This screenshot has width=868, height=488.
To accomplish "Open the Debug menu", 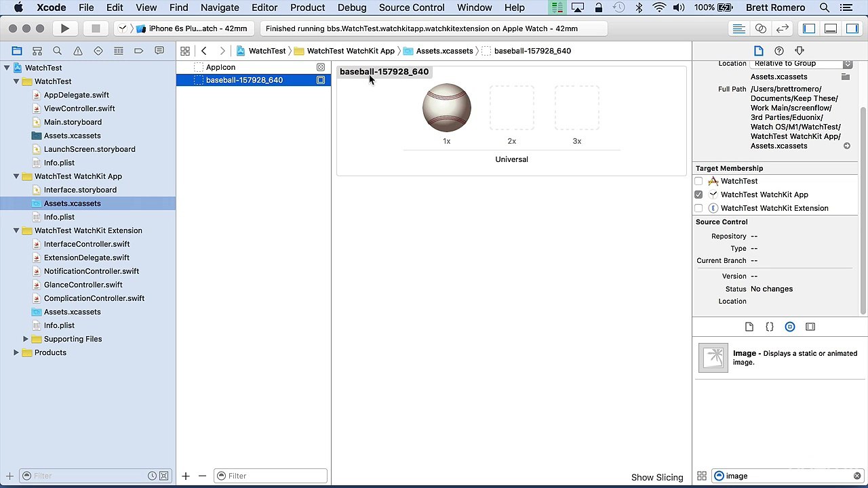I will (352, 7).
